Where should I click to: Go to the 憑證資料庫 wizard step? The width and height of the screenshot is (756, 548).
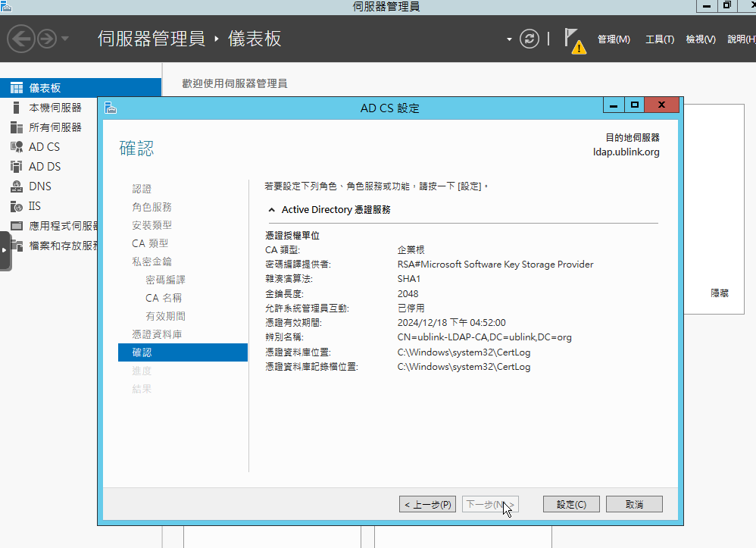pos(157,334)
